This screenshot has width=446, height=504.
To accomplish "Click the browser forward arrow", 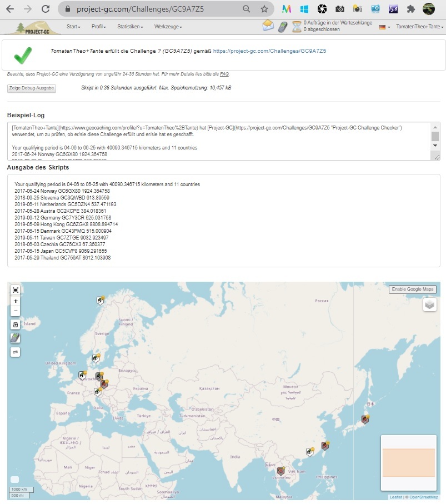I will 28,9.
